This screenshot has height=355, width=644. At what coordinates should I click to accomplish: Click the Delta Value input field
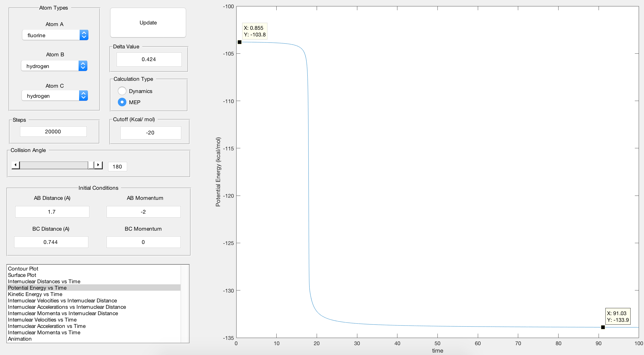[149, 59]
